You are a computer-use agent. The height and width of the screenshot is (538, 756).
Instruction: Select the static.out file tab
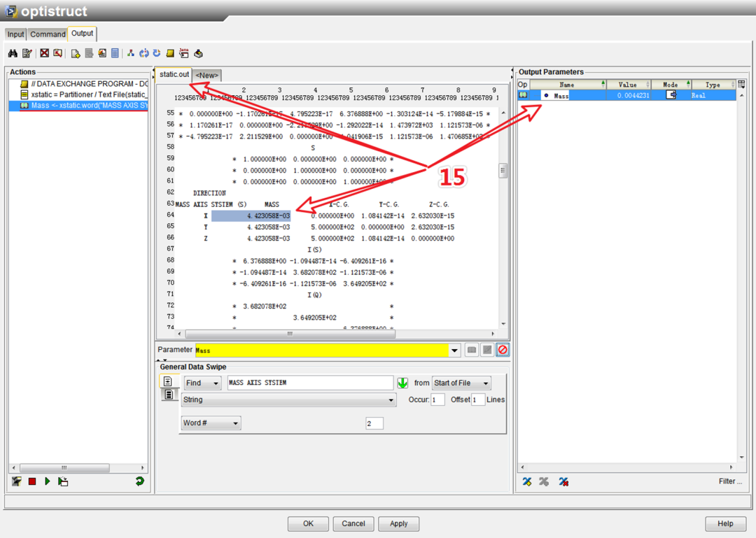[x=174, y=74]
